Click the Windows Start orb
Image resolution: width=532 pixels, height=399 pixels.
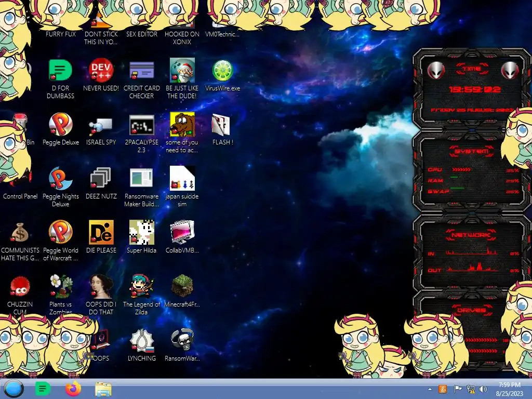[x=14, y=389]
